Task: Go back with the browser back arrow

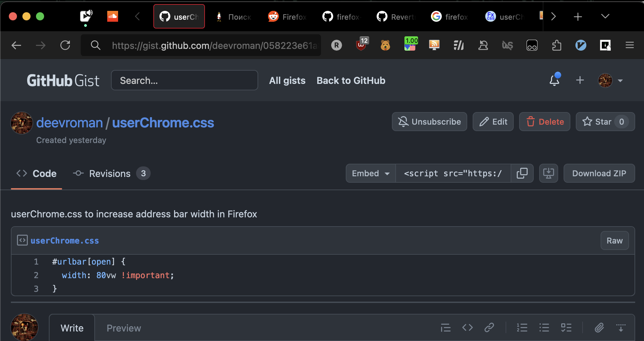Action: coord(16,45)
